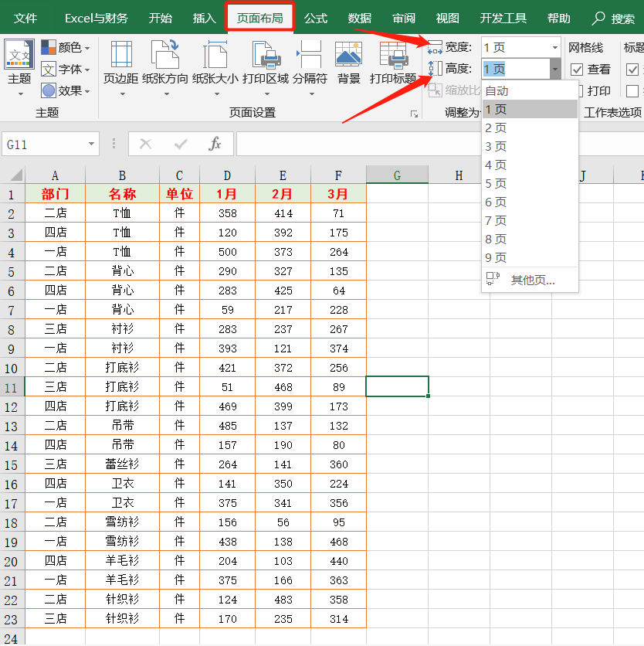Select 5 页 in the height list

point(530,183)
